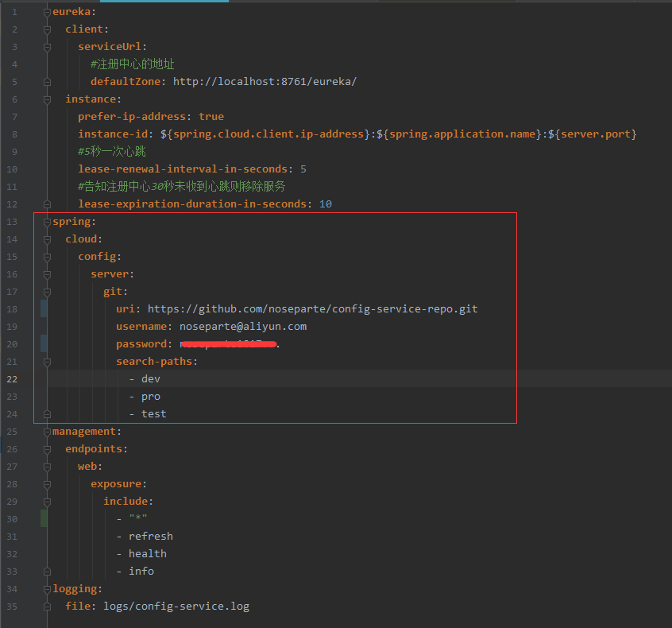Click the test search path entry

154,414
